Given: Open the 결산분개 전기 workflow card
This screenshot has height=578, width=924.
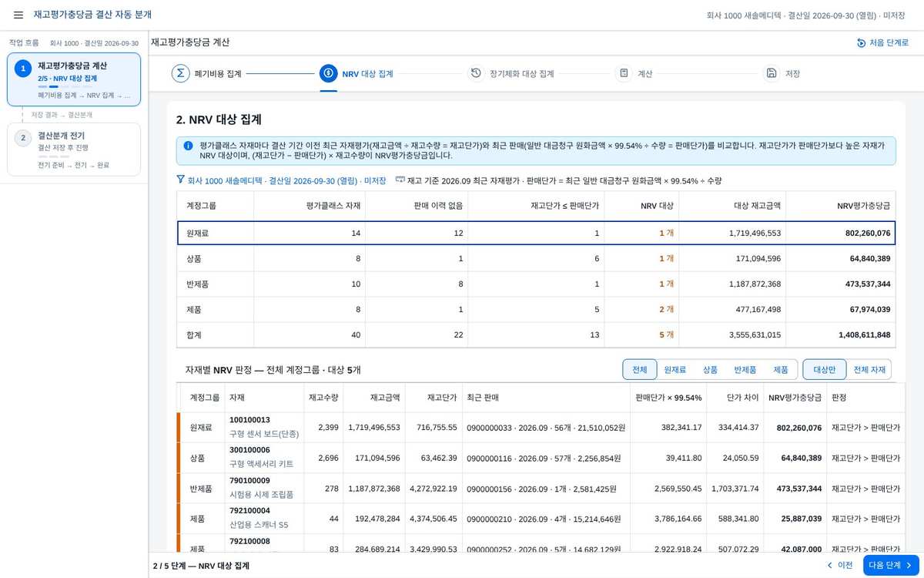Looking at the screenshot, I should pyautogui.click(x=74, y=150).
